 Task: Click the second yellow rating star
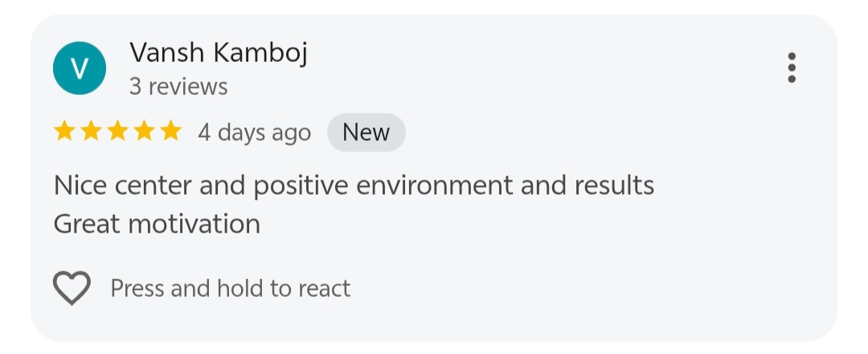tap(92, 132)
